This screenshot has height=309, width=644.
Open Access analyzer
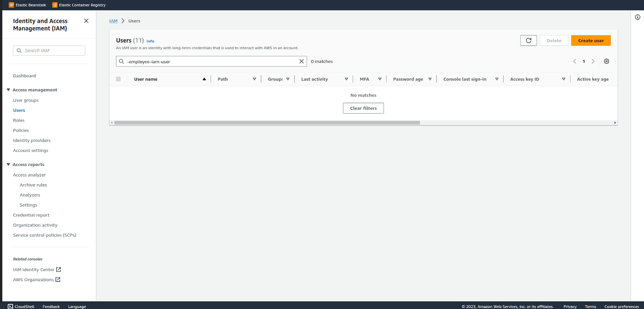click(29, 175)
